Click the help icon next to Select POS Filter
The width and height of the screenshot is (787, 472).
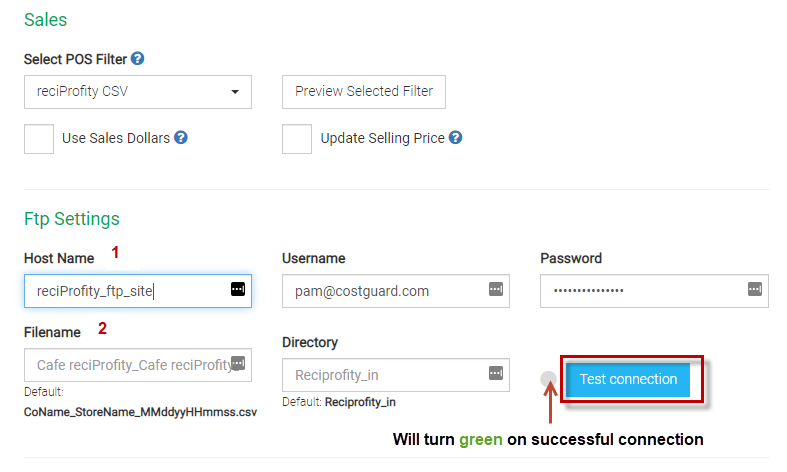tap(137, 60)
